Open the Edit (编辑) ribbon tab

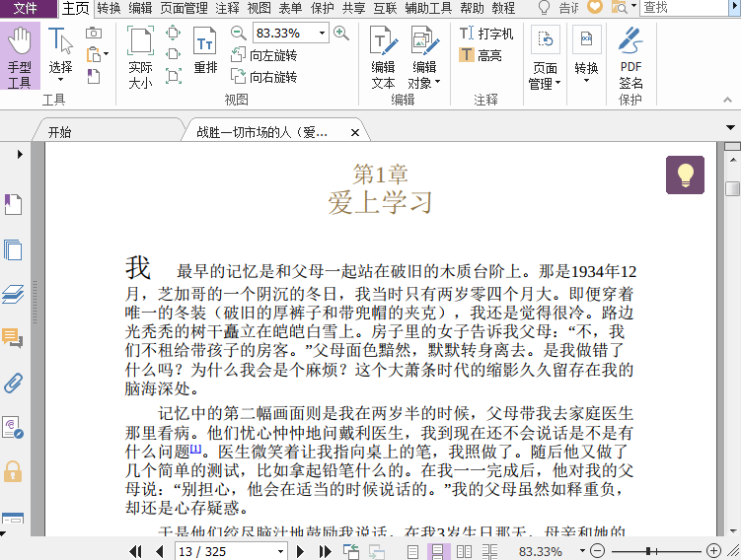tap(140, 8)
